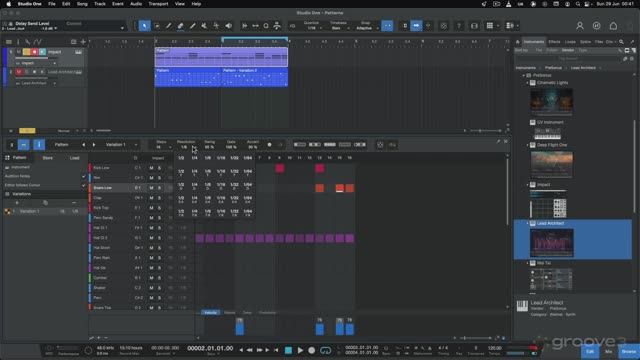
Task: Switch to the Effects browser tab
Action: click(x=554, y=42)
